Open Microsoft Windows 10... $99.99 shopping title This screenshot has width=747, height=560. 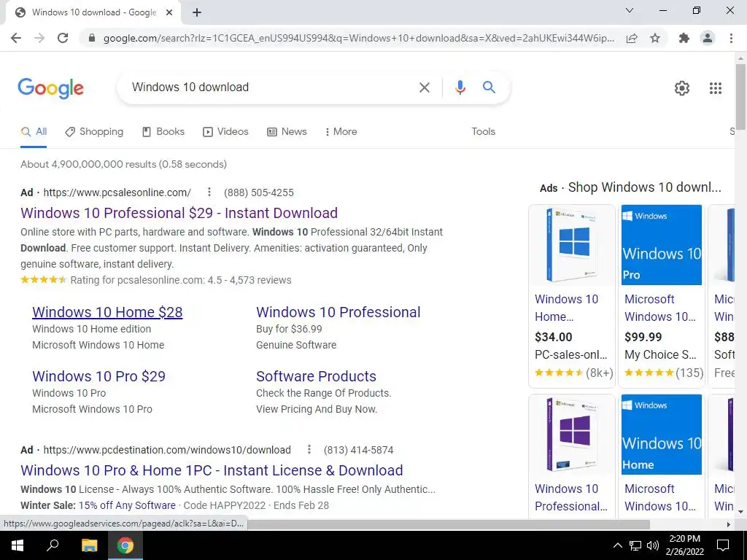[659, 308]
